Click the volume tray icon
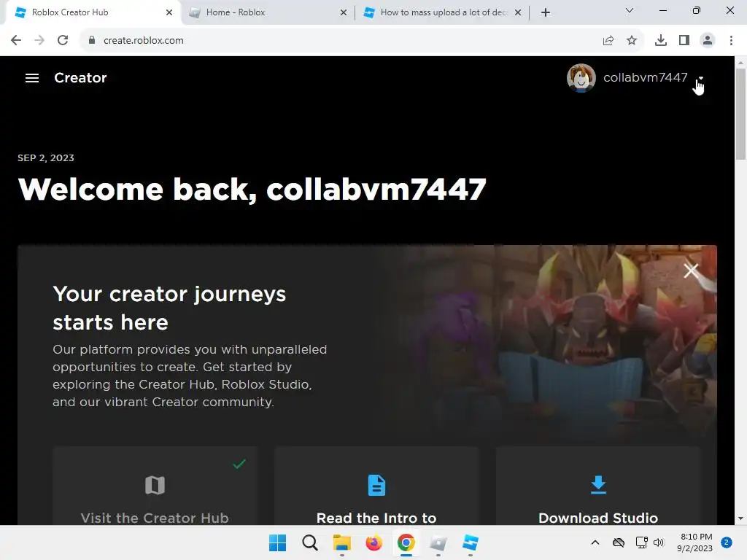The width and height of the screenshot is (747, 560). 659,542
